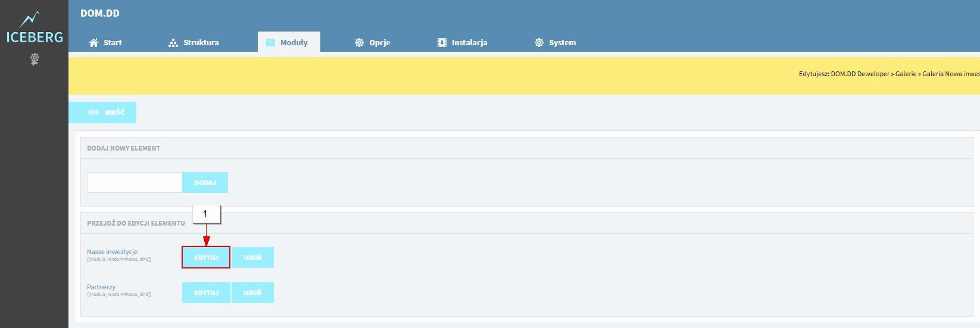This screenshot has height=328, width=980.
Task: Click the ICEBERG logo
Action: pos(34,28)
